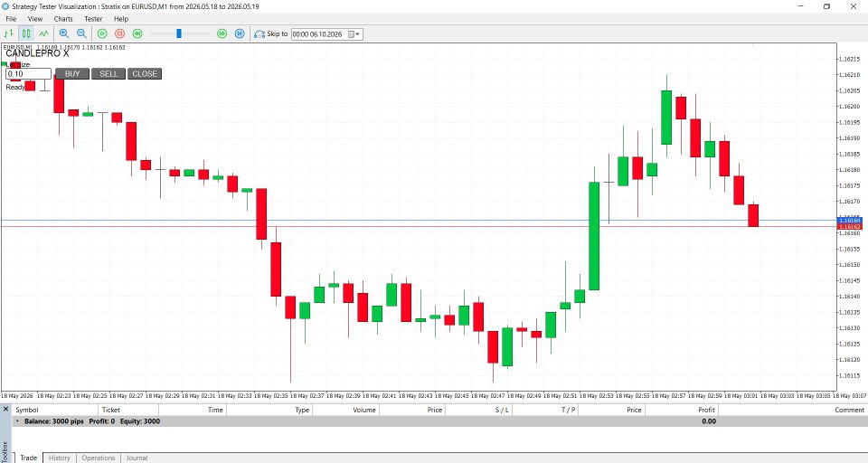This screenshot has width=868, height=463.
Task: Switch chart to bar chart mode
Action: (9, 33)
